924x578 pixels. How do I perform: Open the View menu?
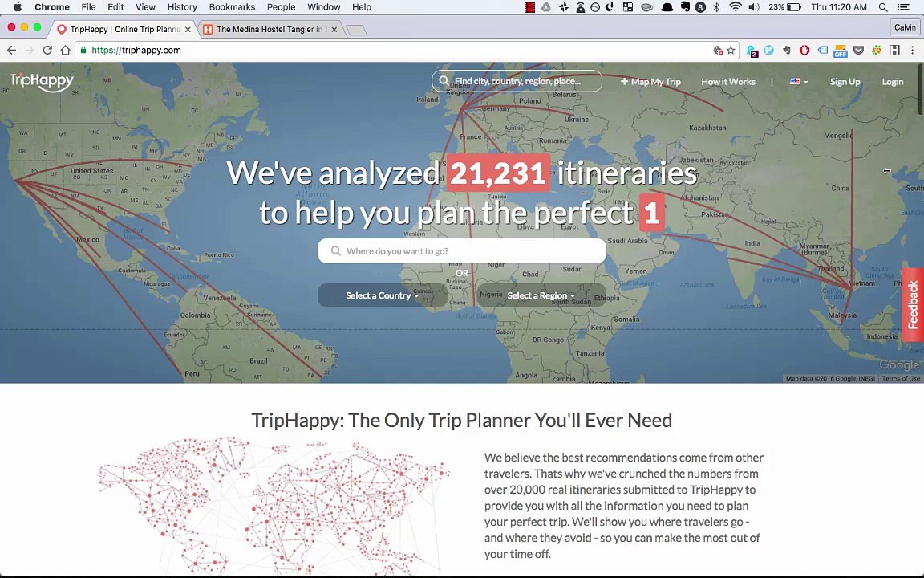(x=145, y=7)
